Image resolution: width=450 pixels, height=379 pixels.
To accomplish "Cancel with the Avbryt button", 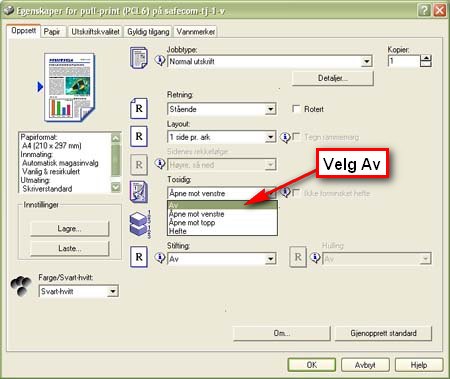I will click(x=365, y=365).
